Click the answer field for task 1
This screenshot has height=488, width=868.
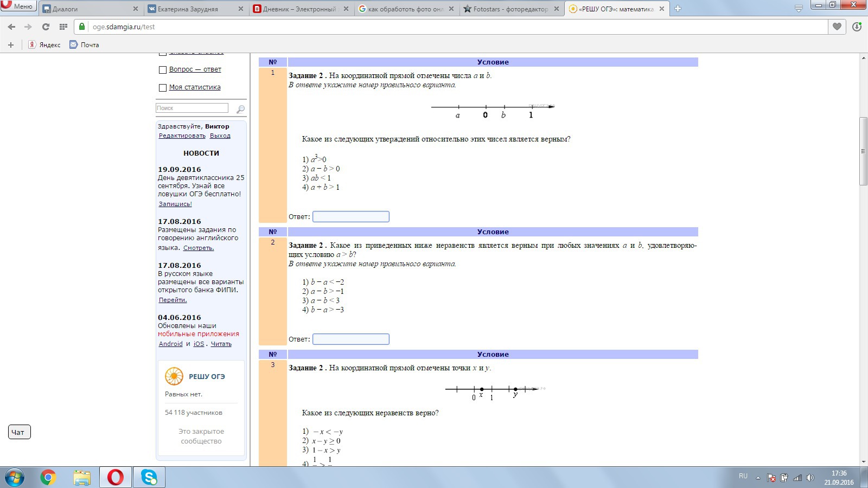click(x=351, y=217)
